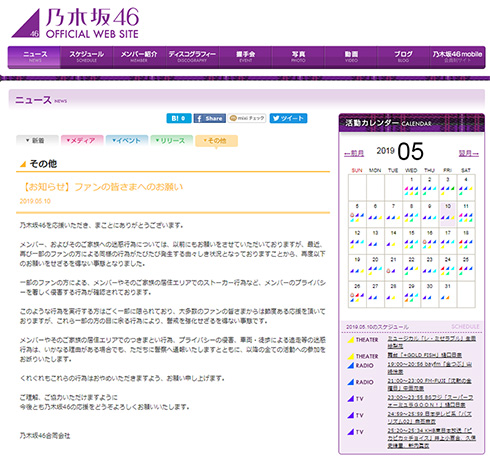Select May 21 in the activity calendar
Image resolution: width=490 pixels, height=457 pixels.
(393, 267)
